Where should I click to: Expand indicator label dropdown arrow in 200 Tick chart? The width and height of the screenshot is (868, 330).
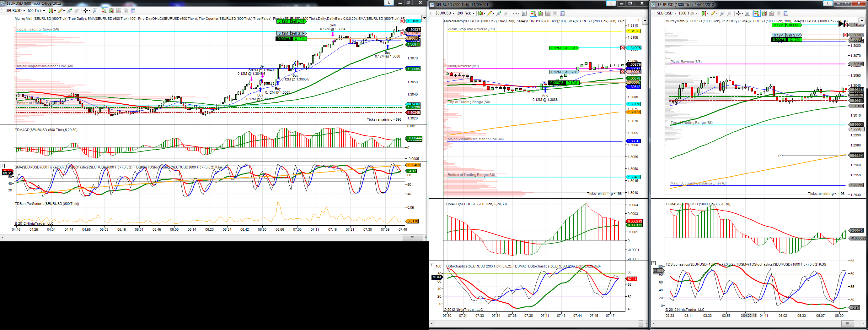[645, 21]
